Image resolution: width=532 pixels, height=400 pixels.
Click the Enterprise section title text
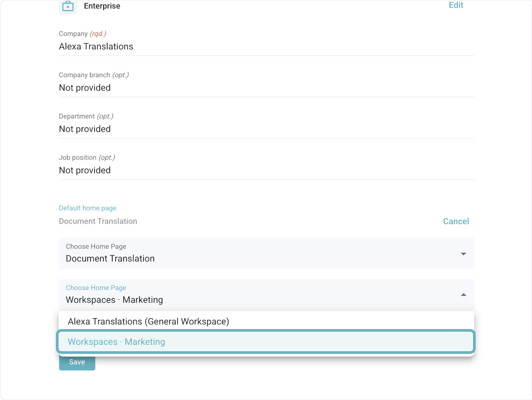click(102, 6)
